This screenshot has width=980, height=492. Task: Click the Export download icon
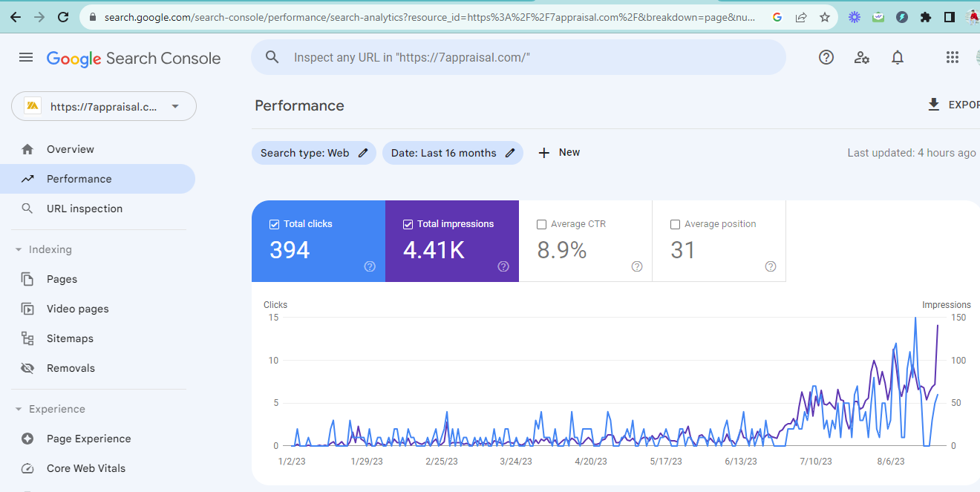(934, 105)
